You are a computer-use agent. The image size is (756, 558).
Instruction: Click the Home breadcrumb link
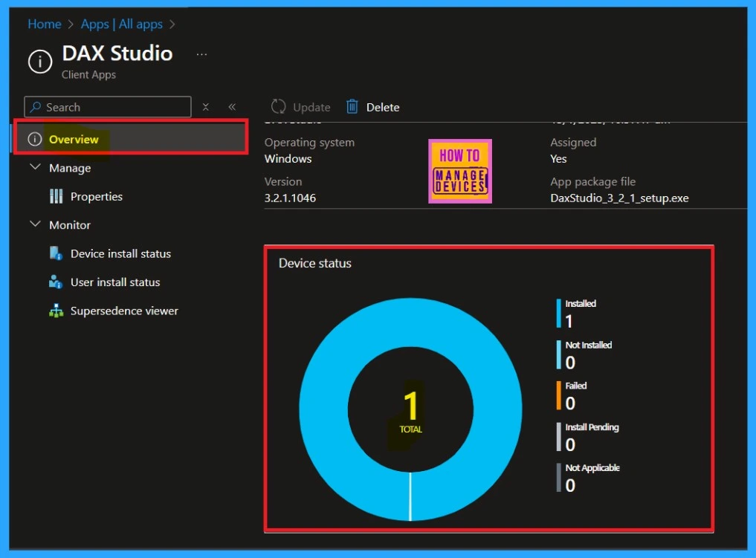[x=45, y=24]
